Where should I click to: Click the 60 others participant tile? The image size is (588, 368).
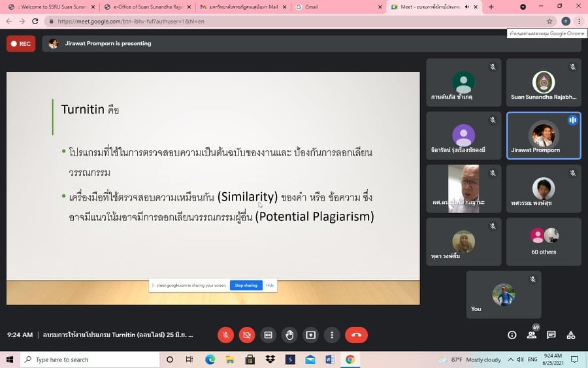coord(544,242)
